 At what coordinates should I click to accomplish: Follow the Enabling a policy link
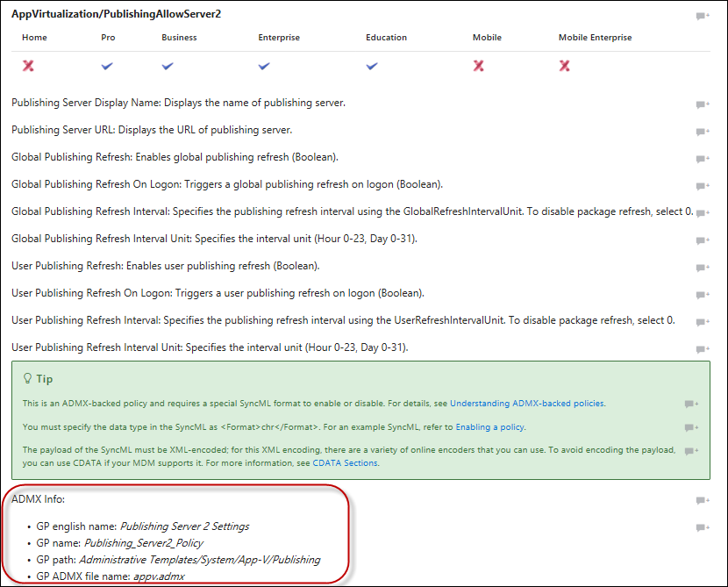pyautogui.click(x=489, y=427)
